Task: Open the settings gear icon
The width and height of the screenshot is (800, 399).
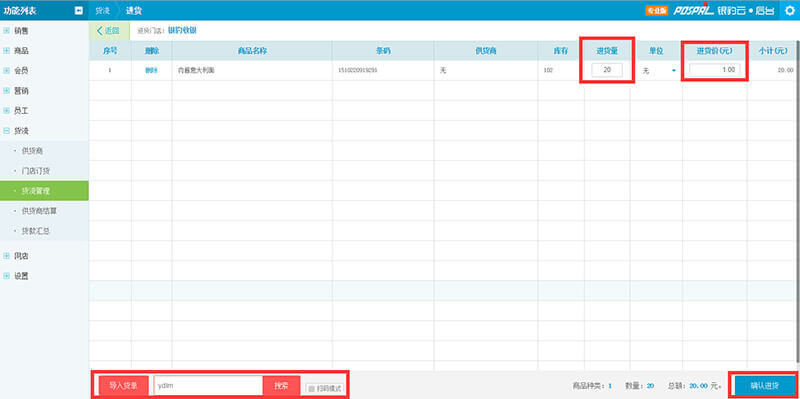Action: tap(790, 10)
